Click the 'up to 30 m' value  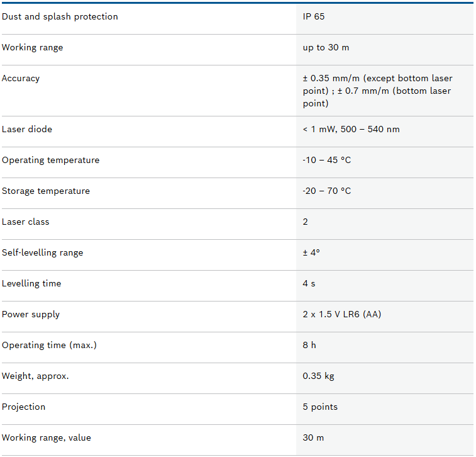[x=326, y=48]
